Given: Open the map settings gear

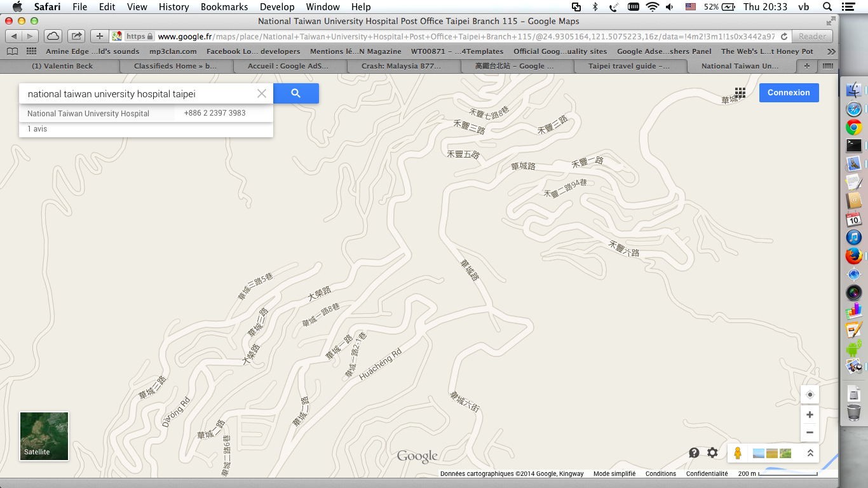Looking at the screenshot, I should point(713,452).
